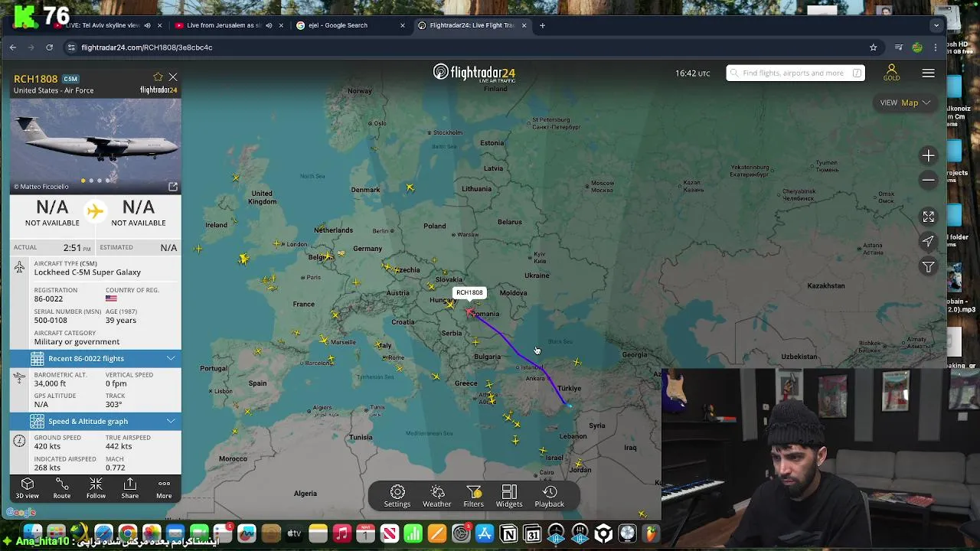Click the RCH1808 aircraft marker on map
Image resolution: width=980 pixels, height=551 pixels.
(x=469, y=311)
